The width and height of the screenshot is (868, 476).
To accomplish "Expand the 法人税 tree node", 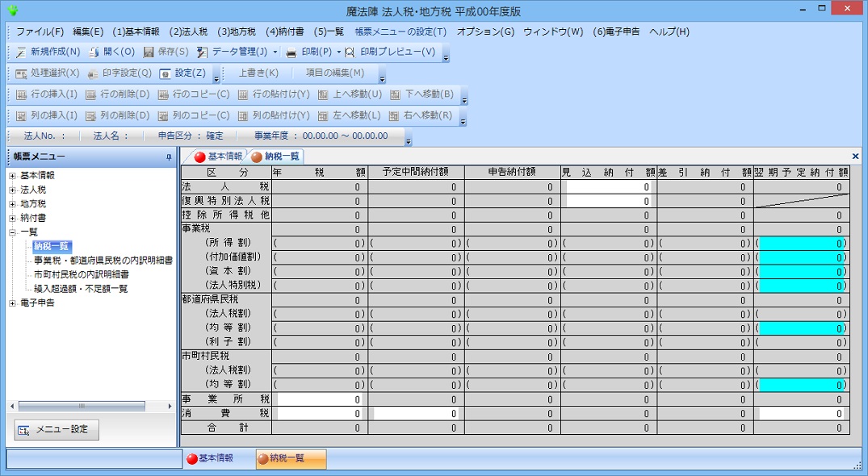I will point(12,190).
